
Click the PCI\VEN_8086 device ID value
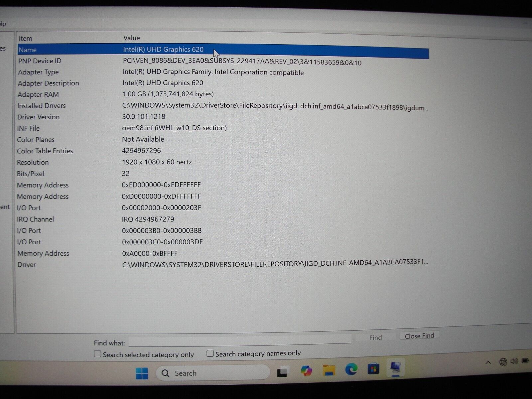pyautogui.click(x=242, y=62)
